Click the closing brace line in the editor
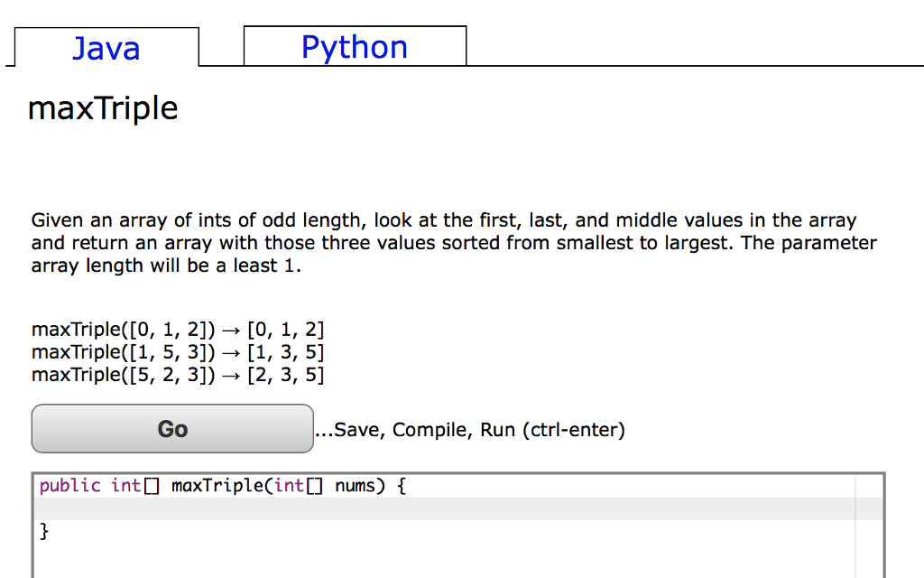This screenshot has height=578, width=924. tap(44, 531)
